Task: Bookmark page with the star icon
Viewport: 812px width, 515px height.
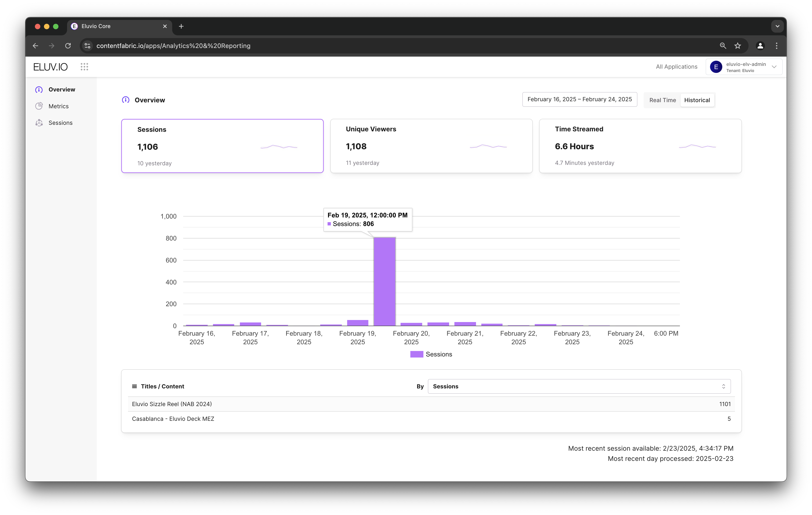Action: pos(737,46)
